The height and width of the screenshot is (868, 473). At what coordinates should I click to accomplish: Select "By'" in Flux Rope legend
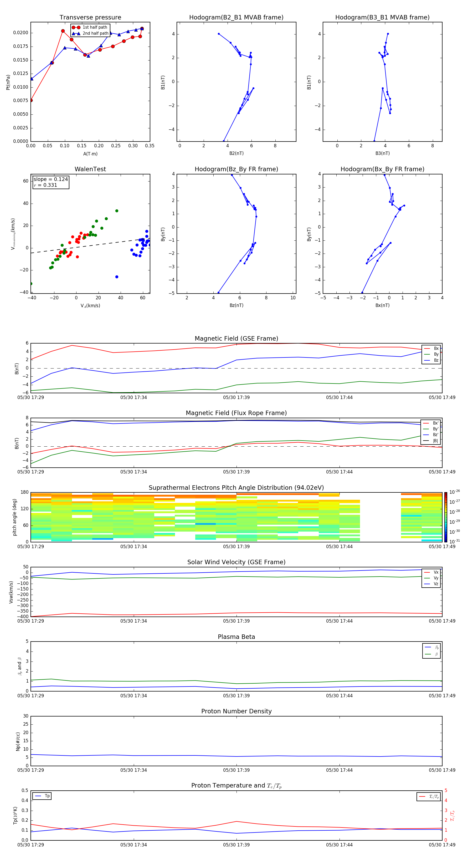[x=431, y=429]
